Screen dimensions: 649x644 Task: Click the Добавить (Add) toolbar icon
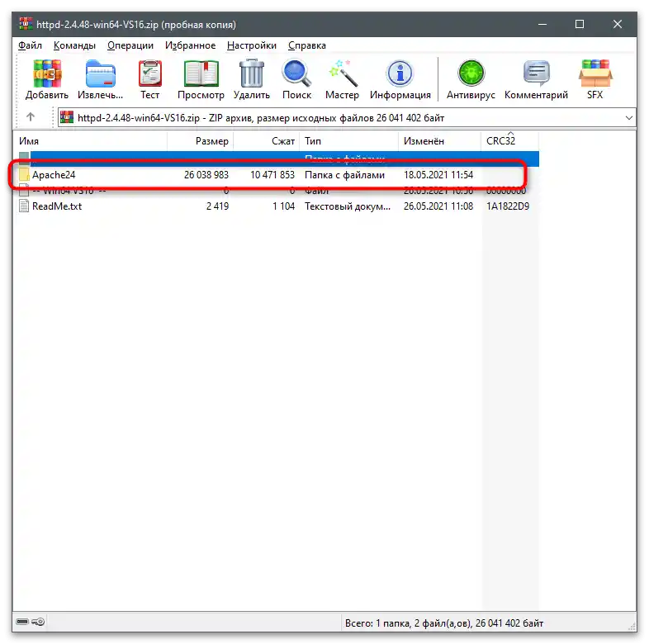(x=47, y=73)
